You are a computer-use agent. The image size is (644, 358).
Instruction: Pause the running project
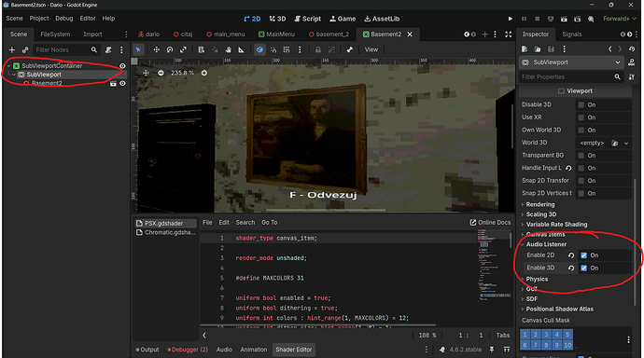click(x=524, y=19)
